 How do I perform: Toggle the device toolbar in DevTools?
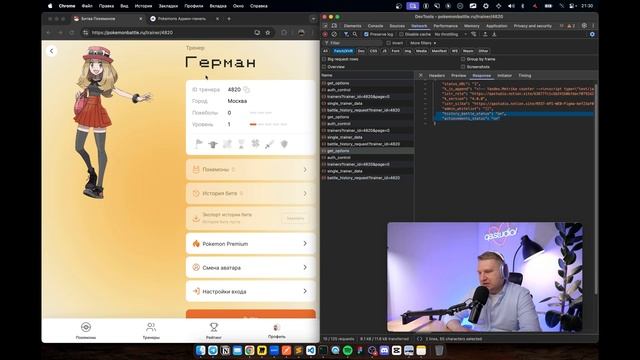pyautogui.click(x=334, y=26)
